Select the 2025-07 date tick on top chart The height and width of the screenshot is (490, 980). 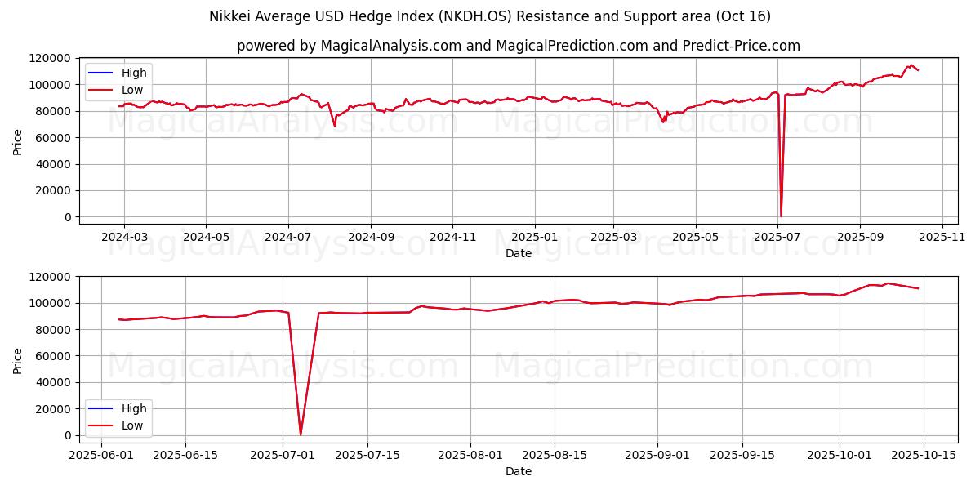click(x=777, y=236)
